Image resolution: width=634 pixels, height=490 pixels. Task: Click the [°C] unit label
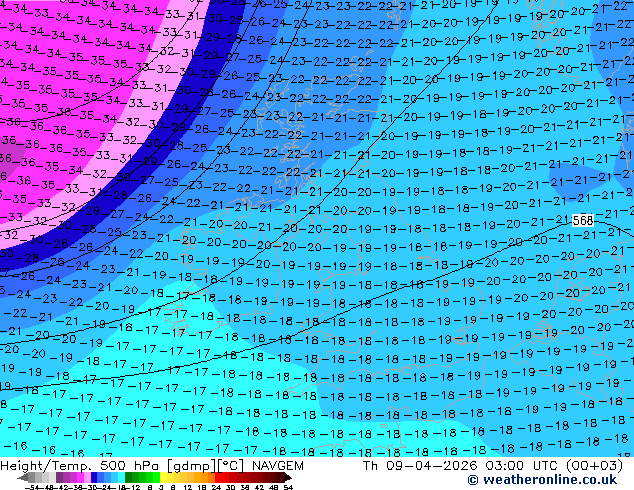click(231, 466)
